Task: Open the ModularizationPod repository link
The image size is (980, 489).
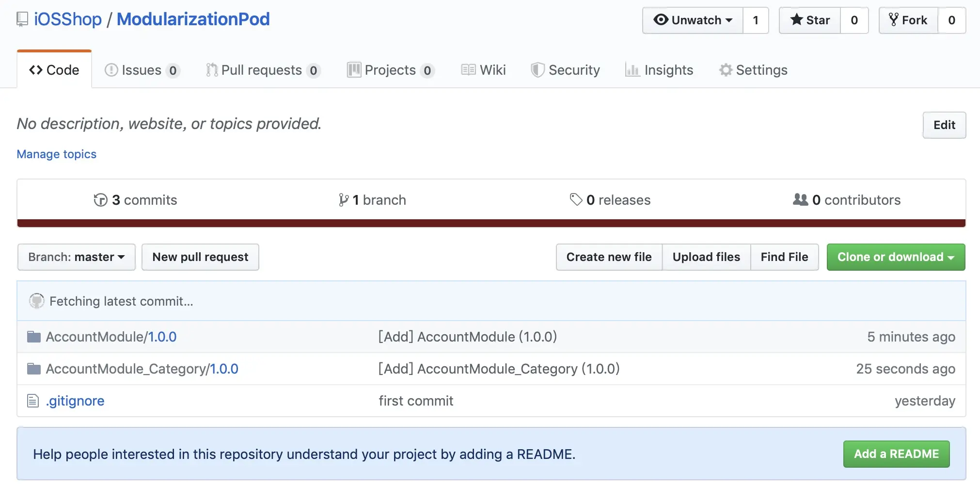Action: click(193, 19)
